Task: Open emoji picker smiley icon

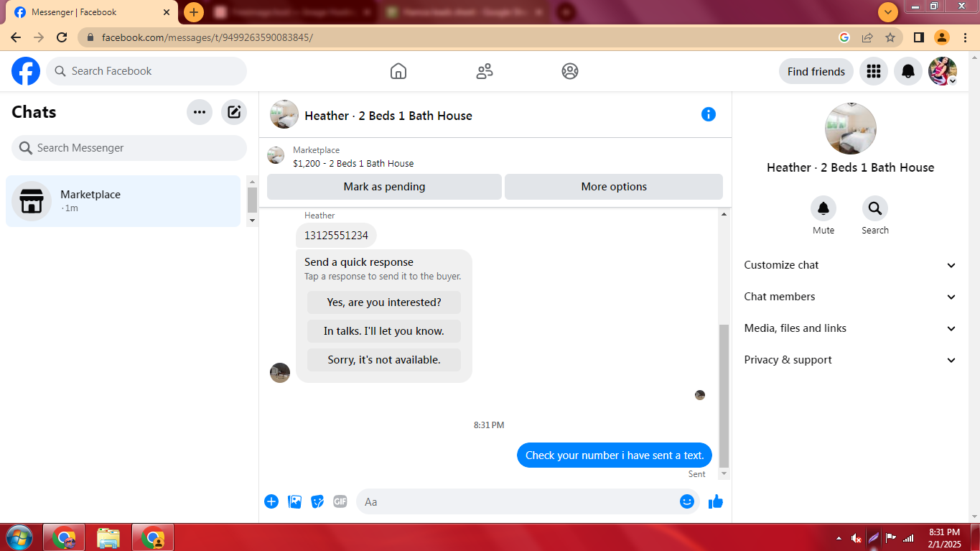Action: tap(687, 501)
